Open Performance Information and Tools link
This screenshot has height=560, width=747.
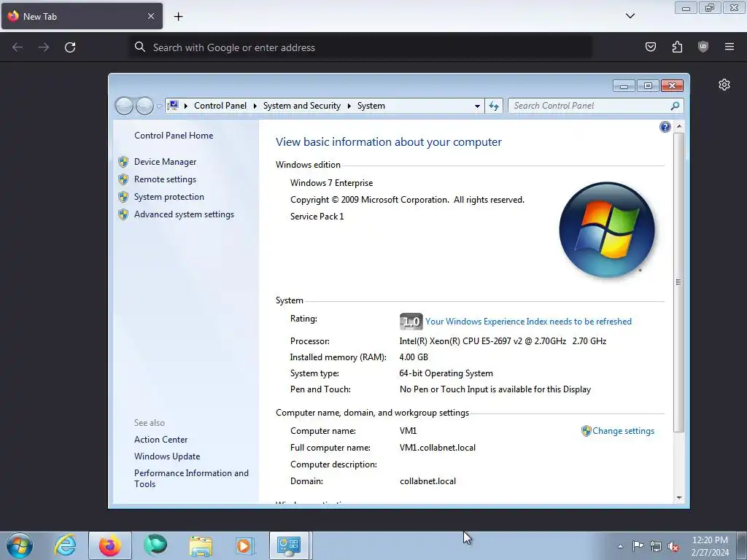[192, 478]
